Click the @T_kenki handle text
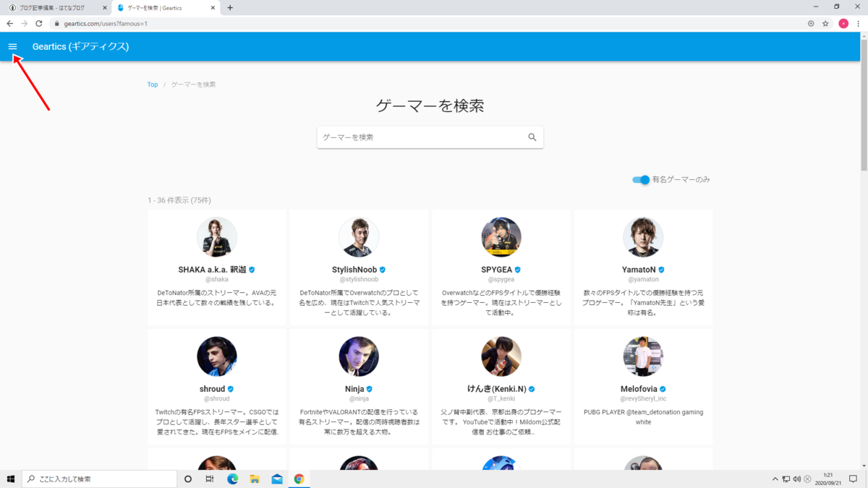The width and height of the screenshot is (868, 488). point(501,398)
